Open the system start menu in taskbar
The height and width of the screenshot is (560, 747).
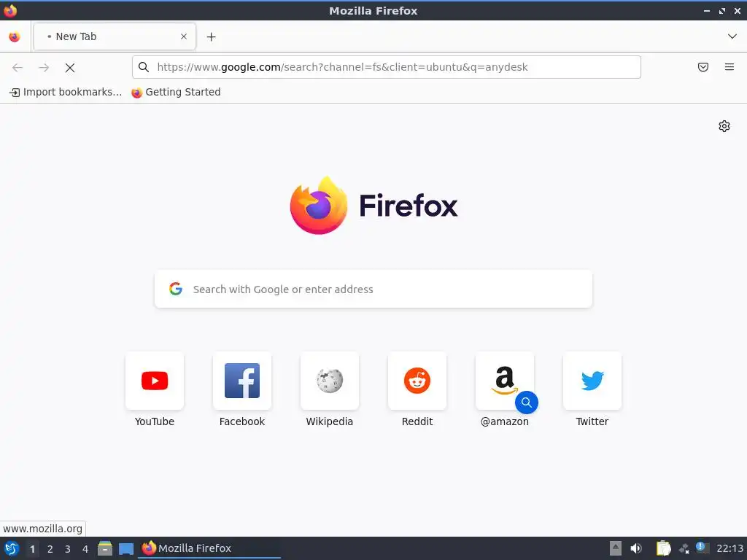(x=12, y=548)
